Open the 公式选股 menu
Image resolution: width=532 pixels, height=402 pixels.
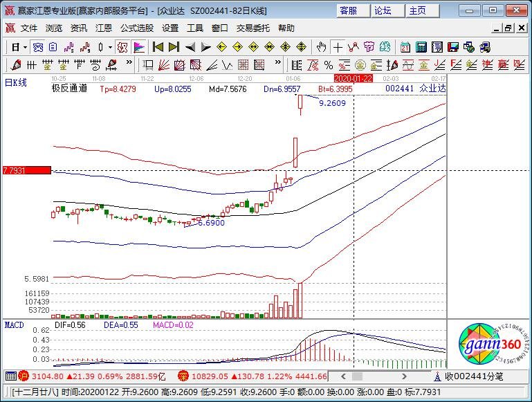click(x=137, y=28)
